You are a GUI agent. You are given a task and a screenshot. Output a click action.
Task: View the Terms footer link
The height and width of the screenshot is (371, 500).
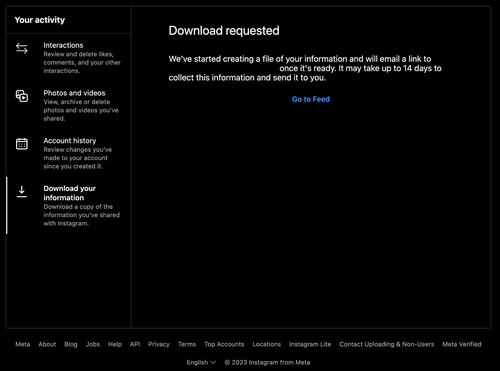click(x=187, y=344)
